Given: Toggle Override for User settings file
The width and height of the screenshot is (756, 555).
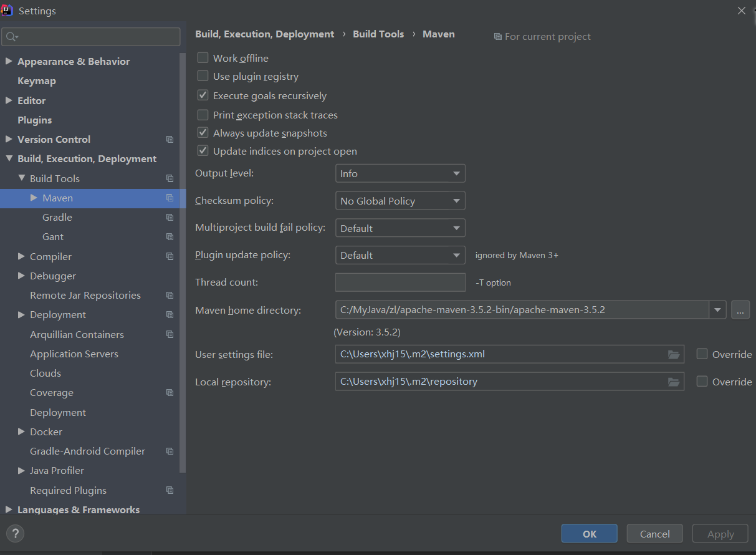Looking at the screenshot, I should pos(702,354).
